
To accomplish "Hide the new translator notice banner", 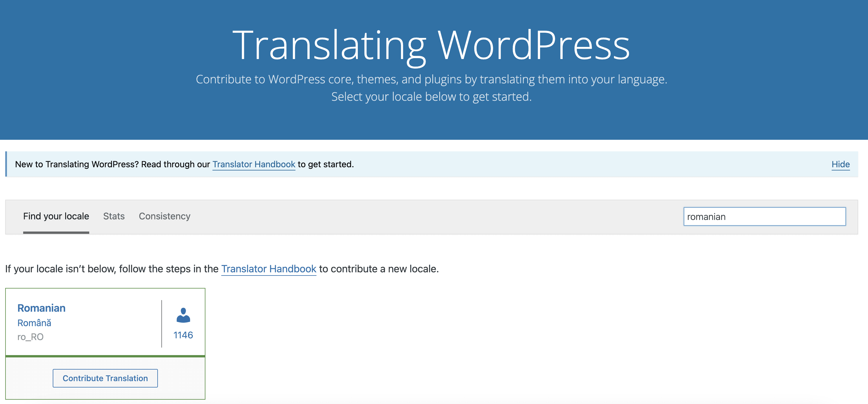I will pyautogui.click(x=840, y=164).
